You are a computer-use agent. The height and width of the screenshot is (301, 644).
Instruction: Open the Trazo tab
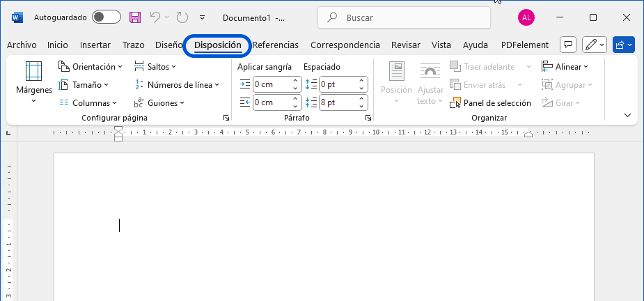pyautogui.click(x=134, y=45)
